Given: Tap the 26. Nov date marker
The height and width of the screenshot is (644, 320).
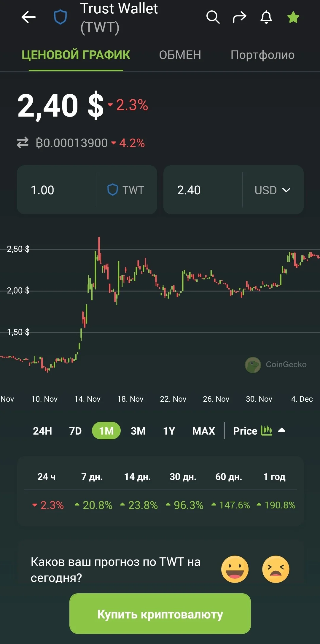Looking at the screenshot, I should [216, 399].
